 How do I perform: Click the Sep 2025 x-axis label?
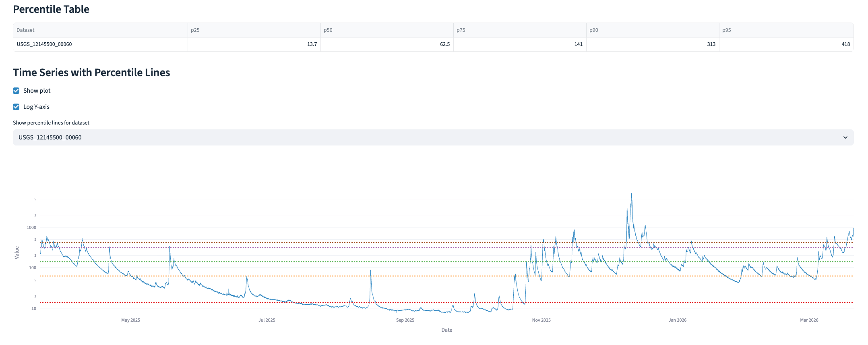point(405,320)
